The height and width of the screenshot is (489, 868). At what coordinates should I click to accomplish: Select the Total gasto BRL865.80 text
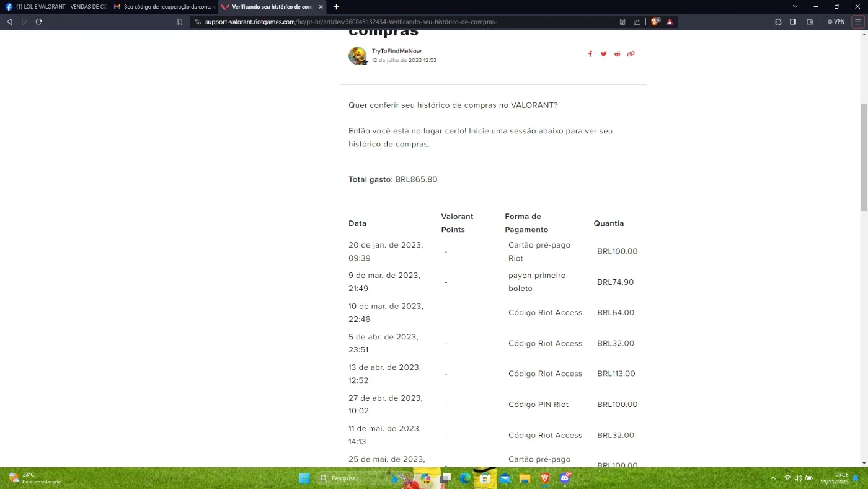(393, 179)
